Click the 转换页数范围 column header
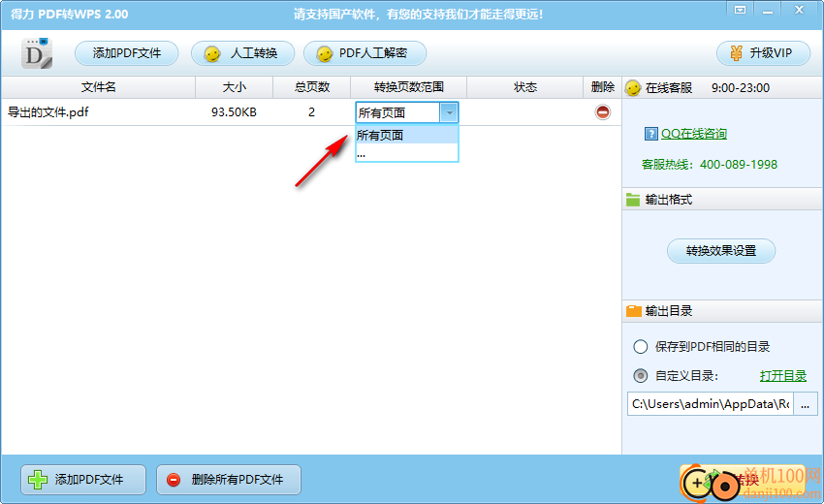The height and width of the screenshot is (504, 824). click(x=408, y=87)
